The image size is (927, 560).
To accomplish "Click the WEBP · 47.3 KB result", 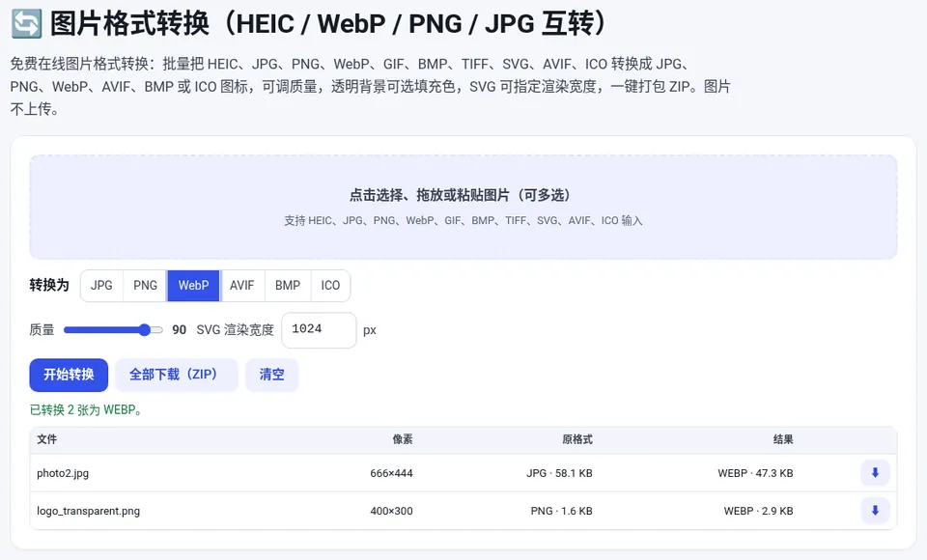I will tap(755, 473).
